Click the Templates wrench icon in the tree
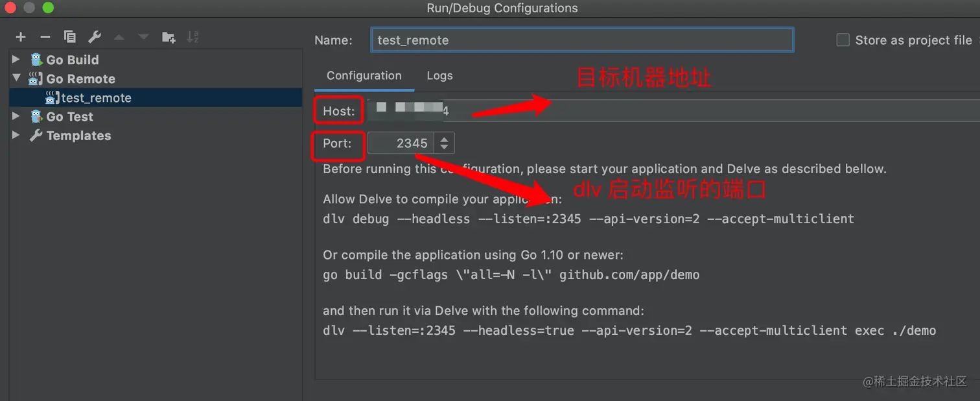 click(36, 136)
